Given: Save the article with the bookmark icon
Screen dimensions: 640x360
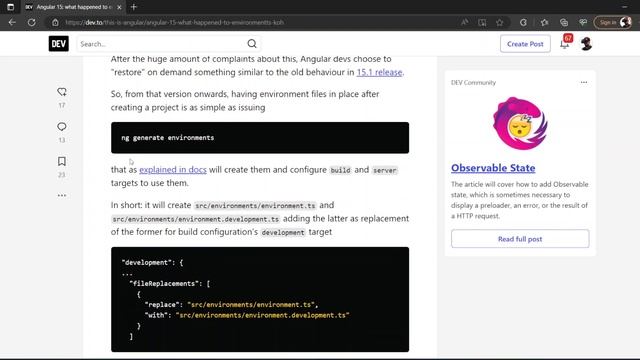Looking at the screenshot, I should 62,161.
